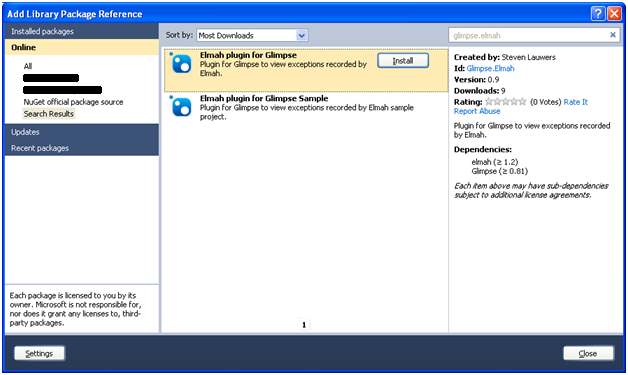Click the Elmah plugin for Glimpse package icon
Image resolution: width=628 pixels, height=375 pixels.
pos(181,64)
